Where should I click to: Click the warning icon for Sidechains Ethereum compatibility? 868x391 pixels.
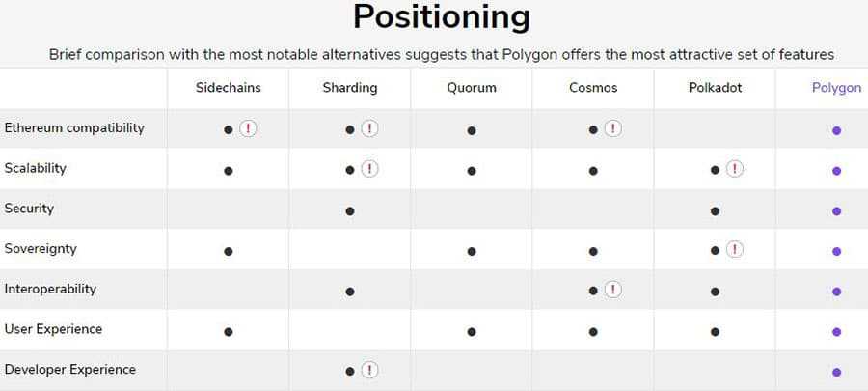(x=248, y=129)
